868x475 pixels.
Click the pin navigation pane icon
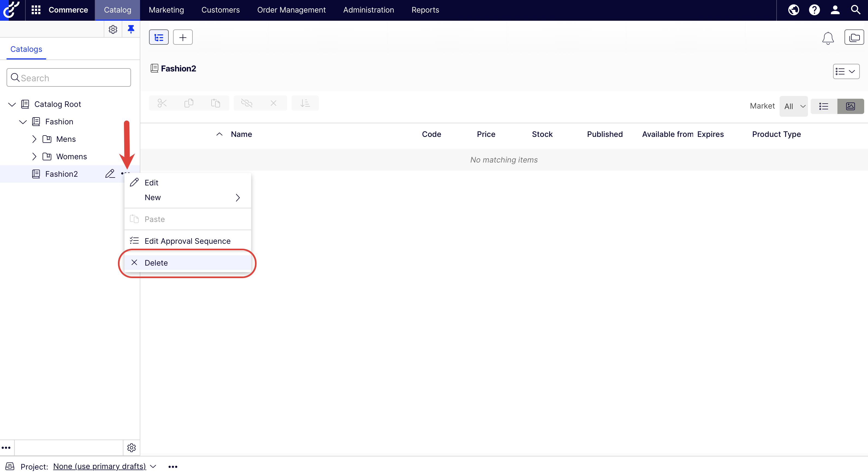pyautogui.click(x=131, y=29)
